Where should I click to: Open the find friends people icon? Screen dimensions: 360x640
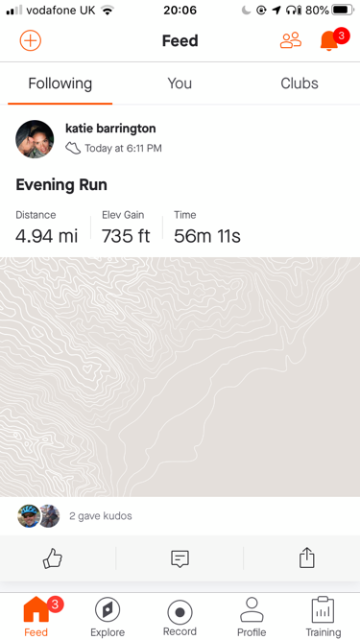pyautogui.click(x=291, y=40)
